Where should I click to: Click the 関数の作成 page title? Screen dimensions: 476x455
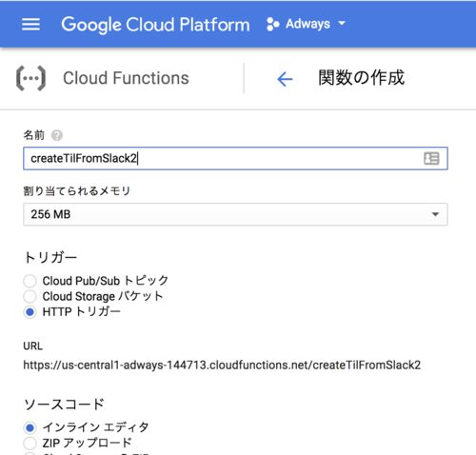click(362, 78)
